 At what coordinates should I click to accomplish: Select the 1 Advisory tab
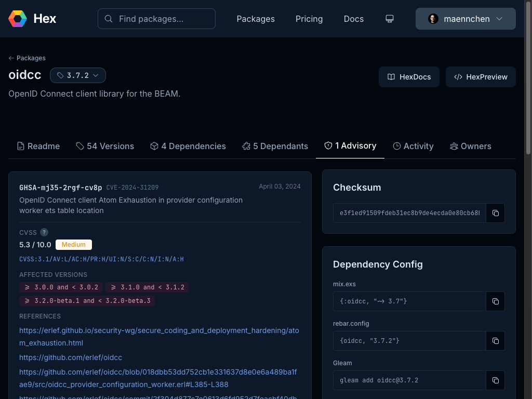coord(350,146)
